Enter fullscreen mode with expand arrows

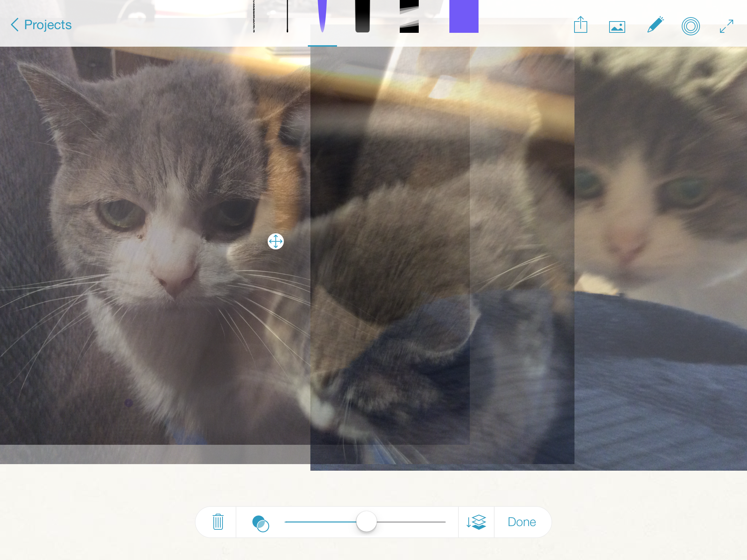[x=727, y=26]
